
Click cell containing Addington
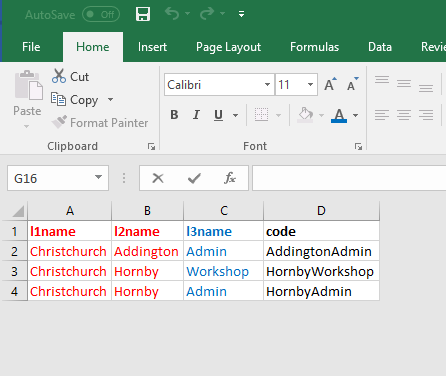(147, 251)
